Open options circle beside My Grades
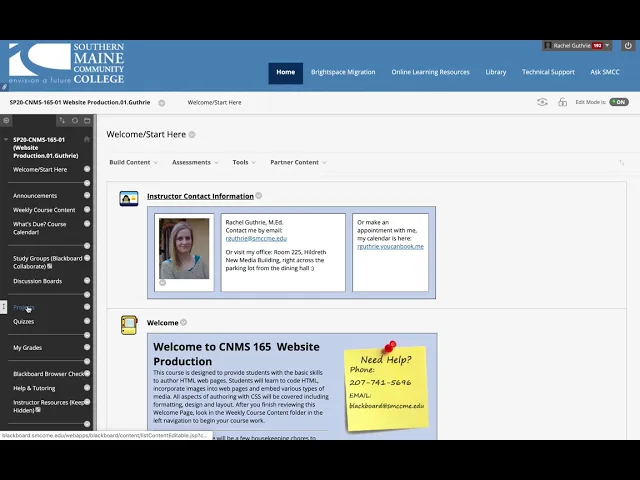640x480 pixels. click(87, 347)
